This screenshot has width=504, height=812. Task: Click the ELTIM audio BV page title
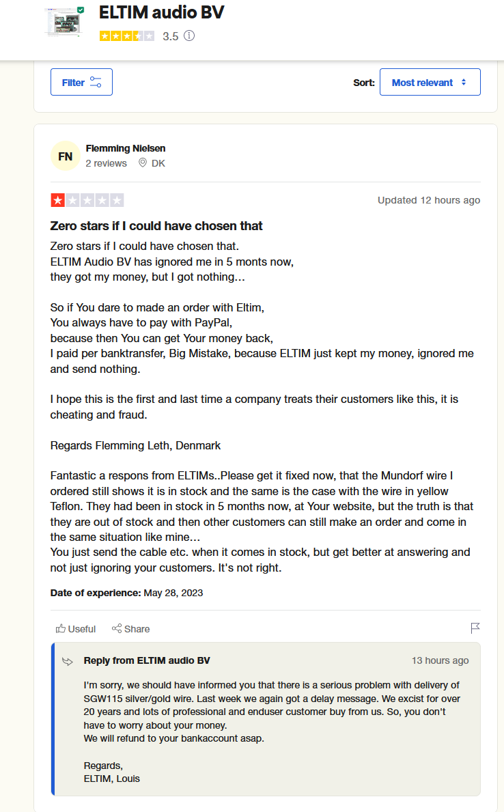[162, 12]
